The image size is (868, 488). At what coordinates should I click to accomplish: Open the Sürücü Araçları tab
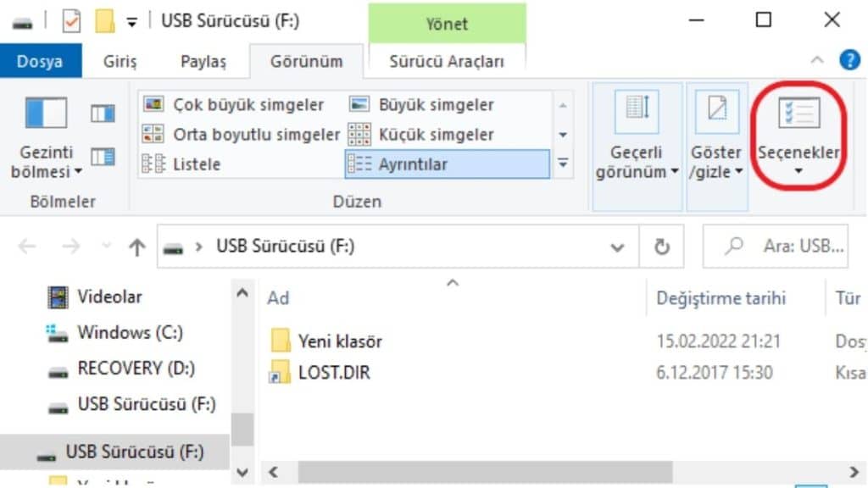point(448,61)
